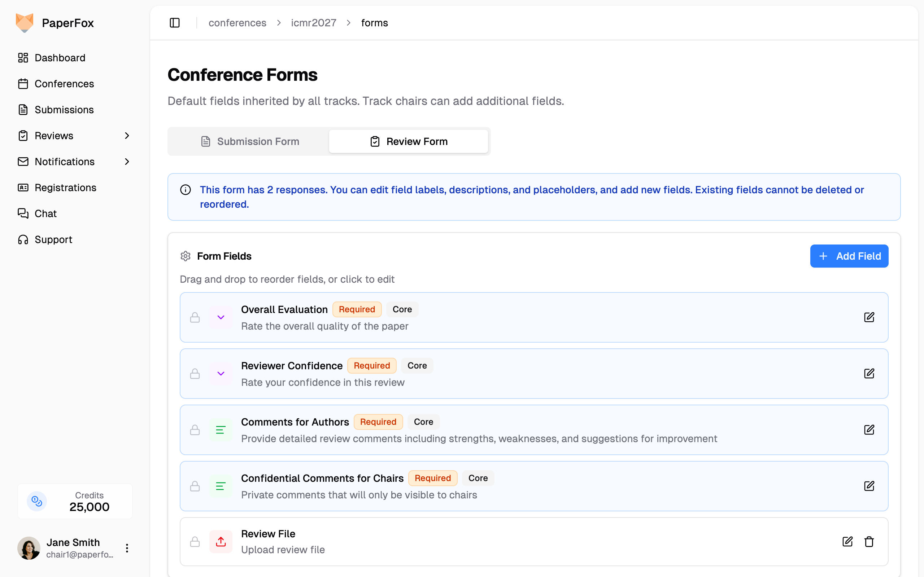Expand the Reviews sidebar submenu

point(127,136)
